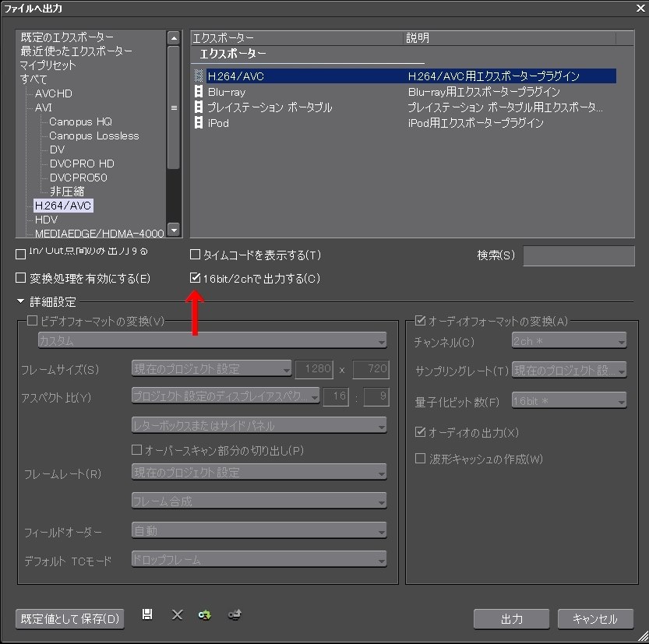Viewport: 649px width, 644px height.
Task: Select DVCPRO HD in the tree
Action: click(82, 164)
